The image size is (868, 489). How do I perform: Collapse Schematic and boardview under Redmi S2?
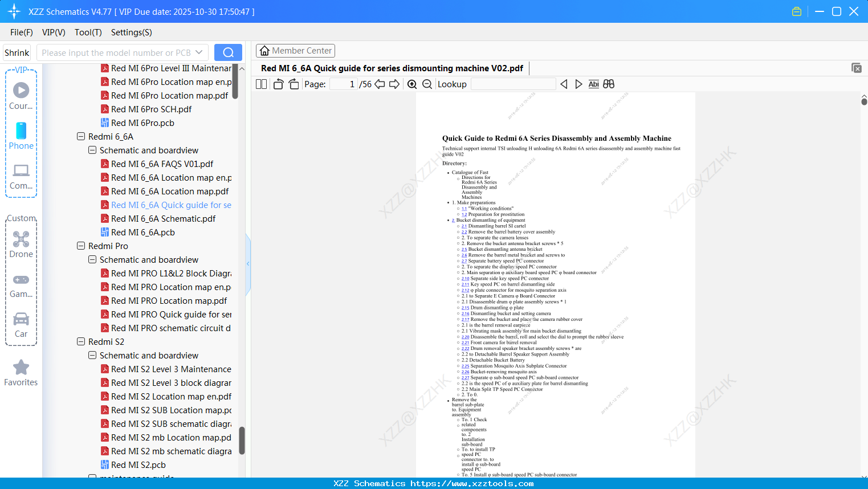(x=92, y=356)
